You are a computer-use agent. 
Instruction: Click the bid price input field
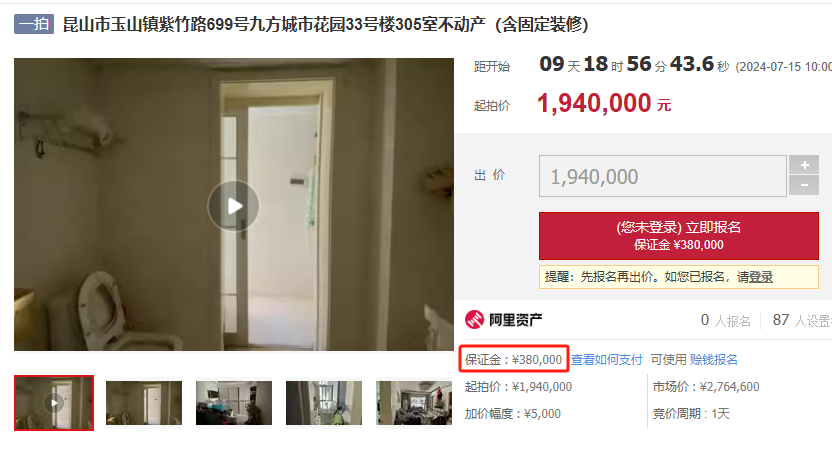pyautogui.click(x=663, y=176)
